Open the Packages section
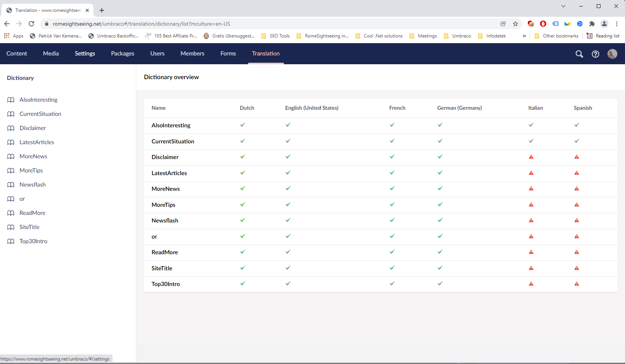 [x=122, y=54]
